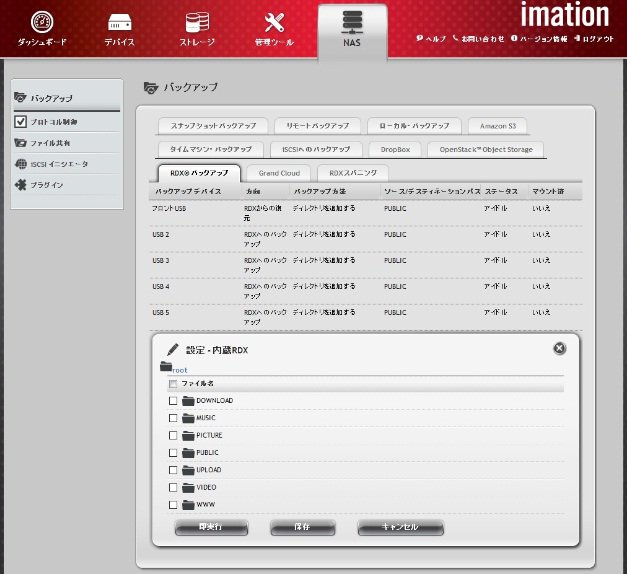Check the VIDEO folder checkbox
Screen dimensions: 627x574
pyautogui.click(x=173, y=488)
